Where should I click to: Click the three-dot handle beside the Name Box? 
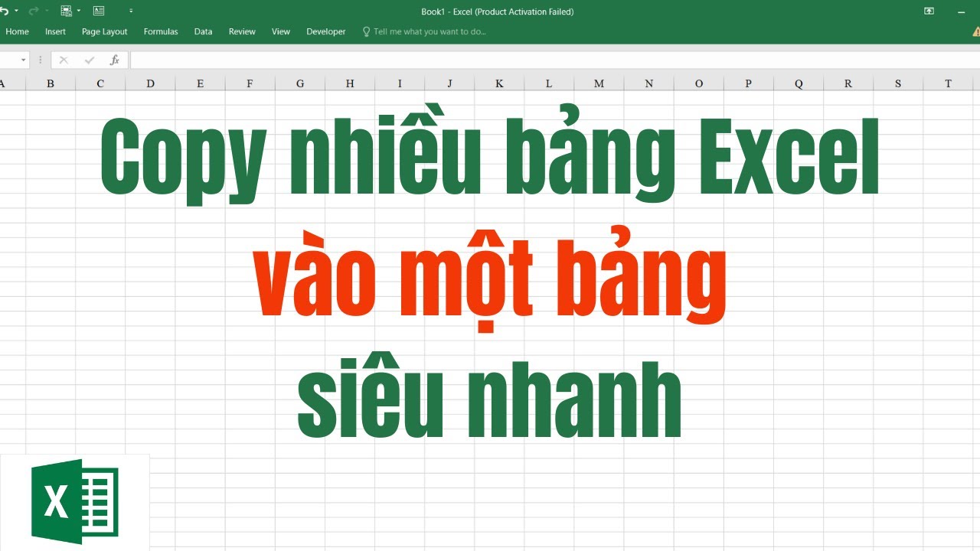tap(41, 60)
